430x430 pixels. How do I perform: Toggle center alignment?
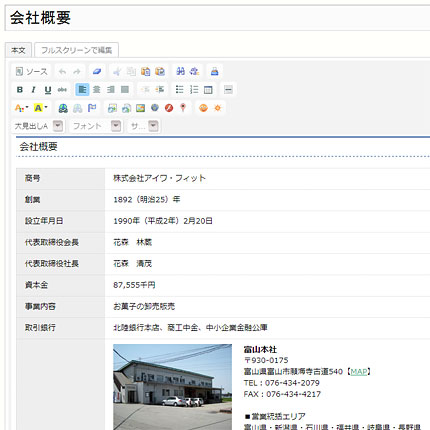point(97,89)
